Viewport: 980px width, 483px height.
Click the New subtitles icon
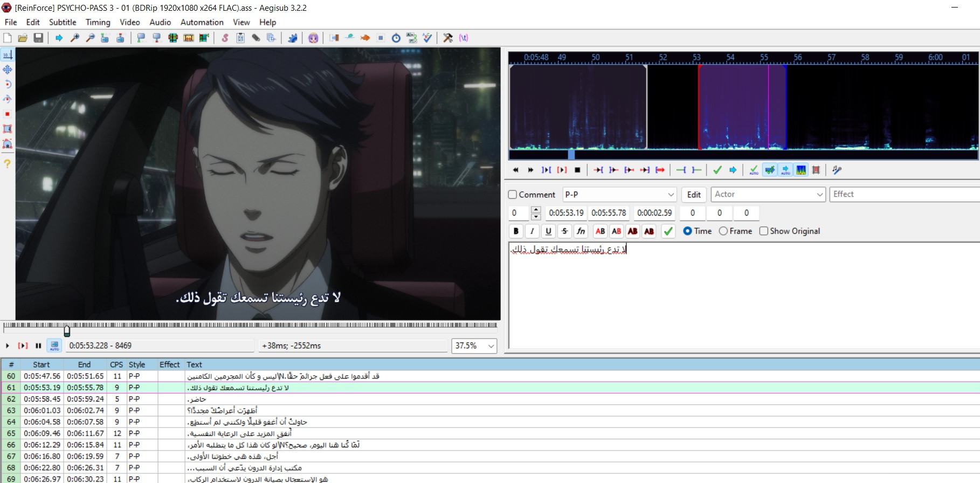(8, 38)
